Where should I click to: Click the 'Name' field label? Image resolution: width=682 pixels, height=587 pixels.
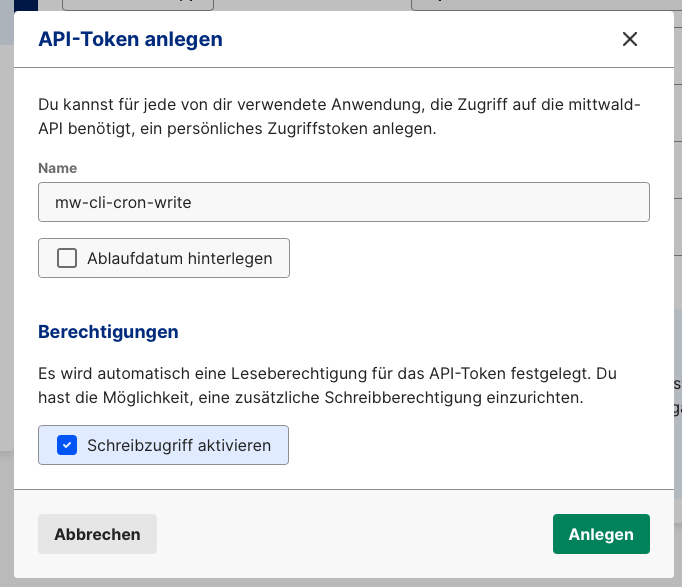[x=57, y=168]
